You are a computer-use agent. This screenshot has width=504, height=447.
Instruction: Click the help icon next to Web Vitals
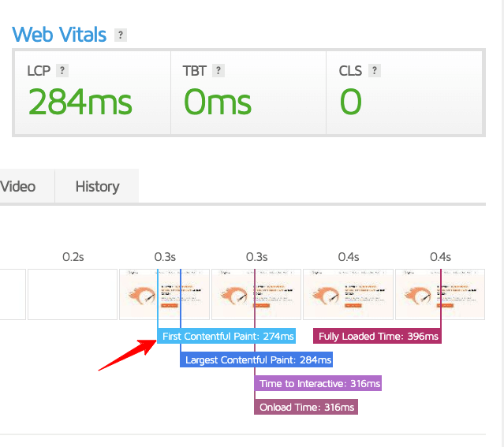(x=120, y=35)
